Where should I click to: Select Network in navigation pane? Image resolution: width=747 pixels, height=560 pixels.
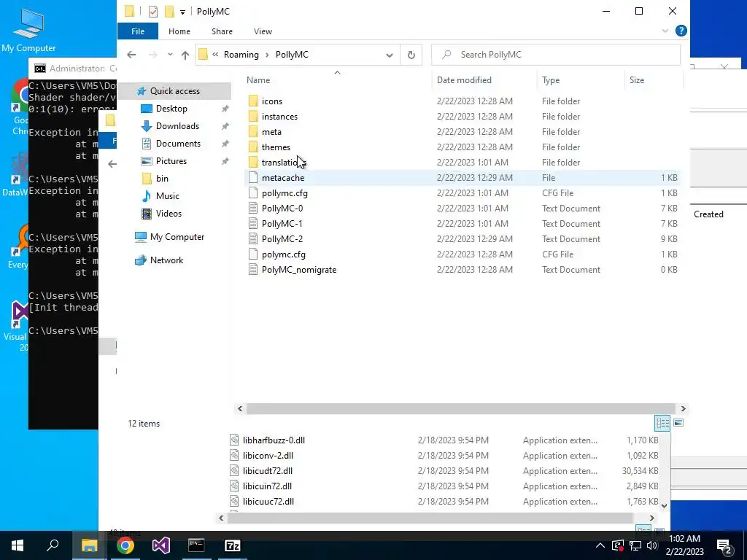[x=166, y=260]
